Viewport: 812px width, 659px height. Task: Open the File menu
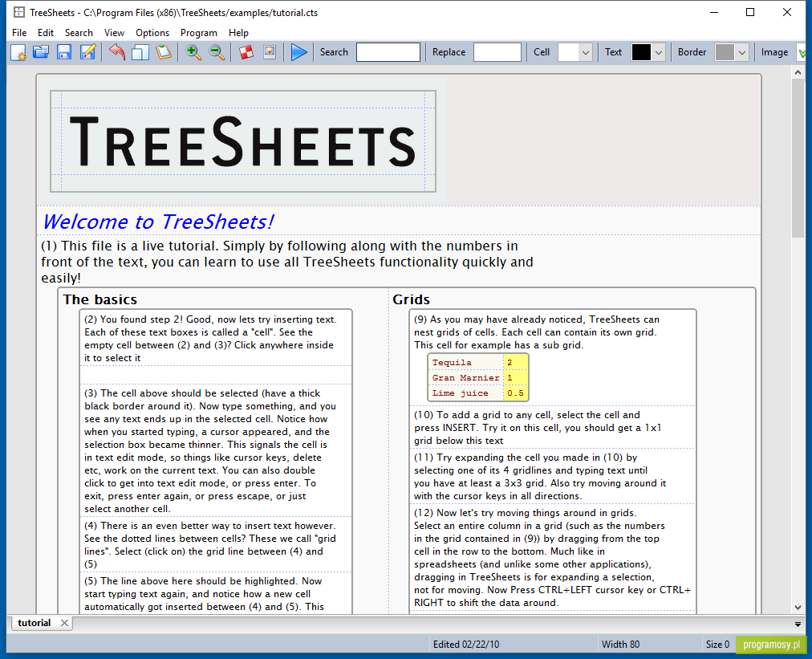point(19,33)
